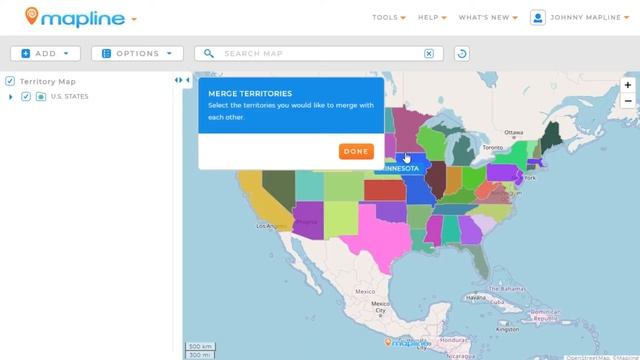Zoom out with the minus button
Screen dimensions: 640x360
pos(628,101)
